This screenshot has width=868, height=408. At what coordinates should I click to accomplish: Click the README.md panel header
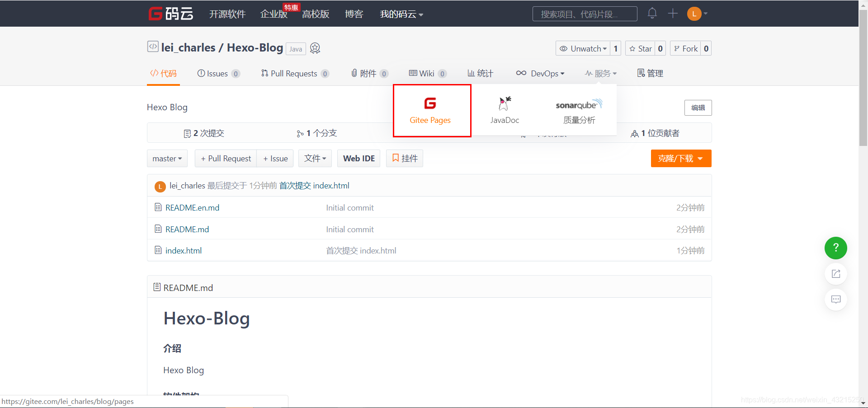pyautogui.click(x=429, y=287)
